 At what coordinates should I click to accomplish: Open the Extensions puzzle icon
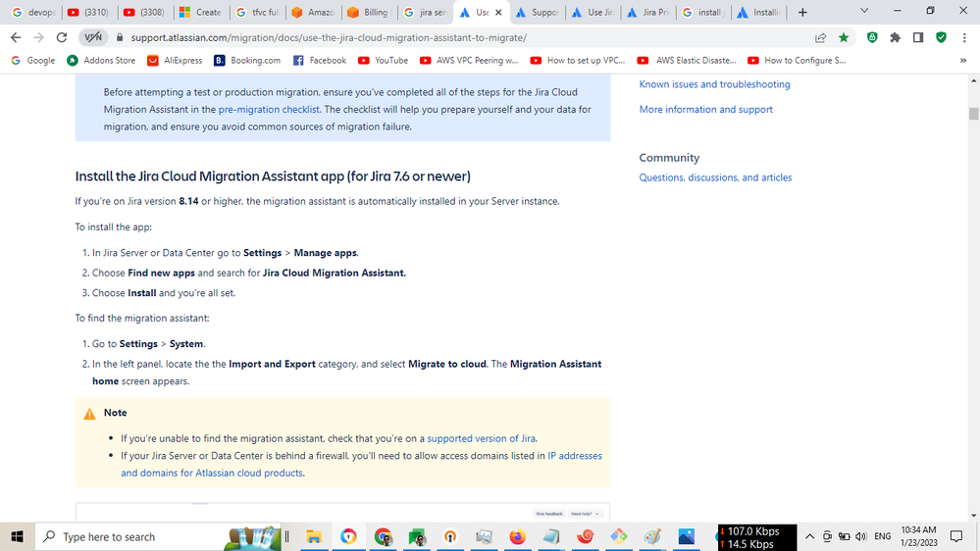[x=895, y=37]
